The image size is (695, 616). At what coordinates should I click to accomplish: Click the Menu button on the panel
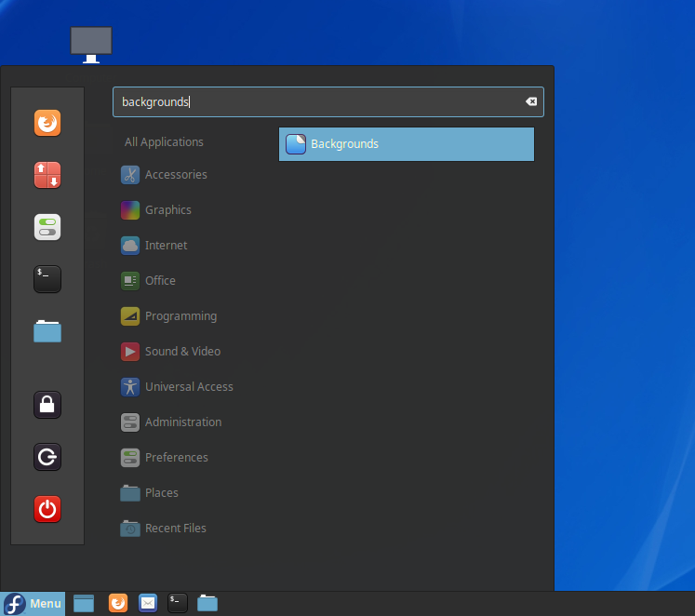(33, 604)
